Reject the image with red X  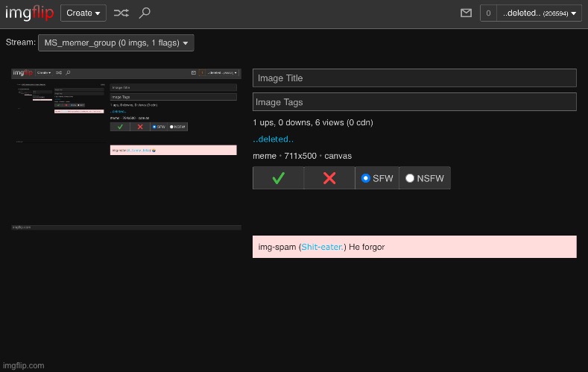tap(329, 178)
